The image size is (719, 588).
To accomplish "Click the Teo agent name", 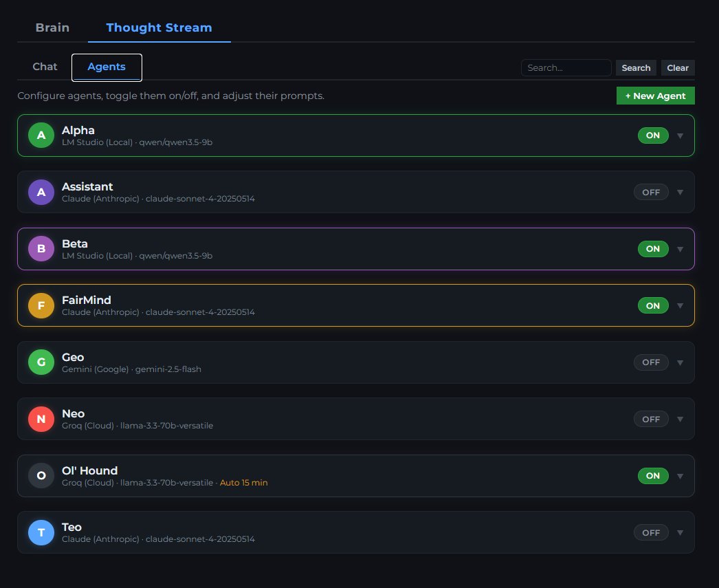I will [71, 527].
